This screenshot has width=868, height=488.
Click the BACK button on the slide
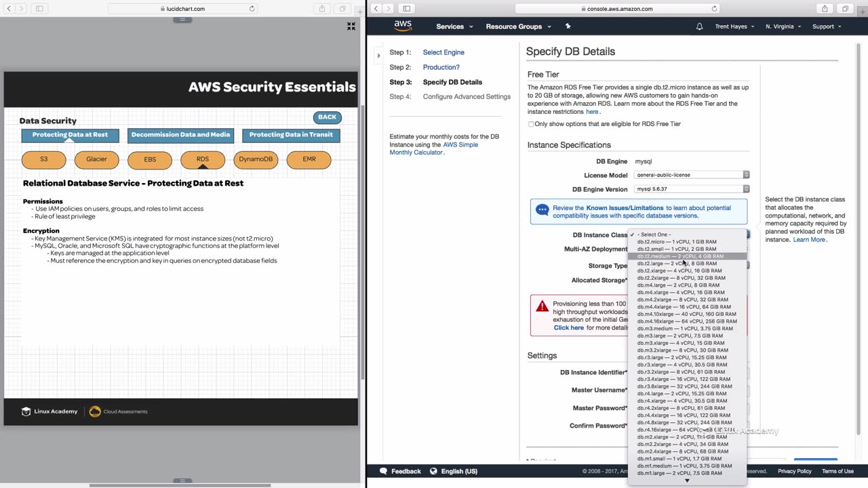click(327, 117)
